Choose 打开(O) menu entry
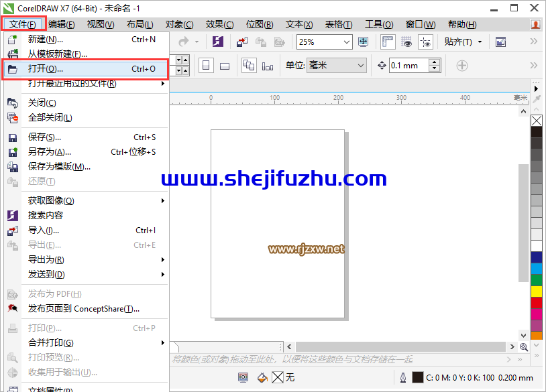 pyautogui.click(x=87, y=69)
